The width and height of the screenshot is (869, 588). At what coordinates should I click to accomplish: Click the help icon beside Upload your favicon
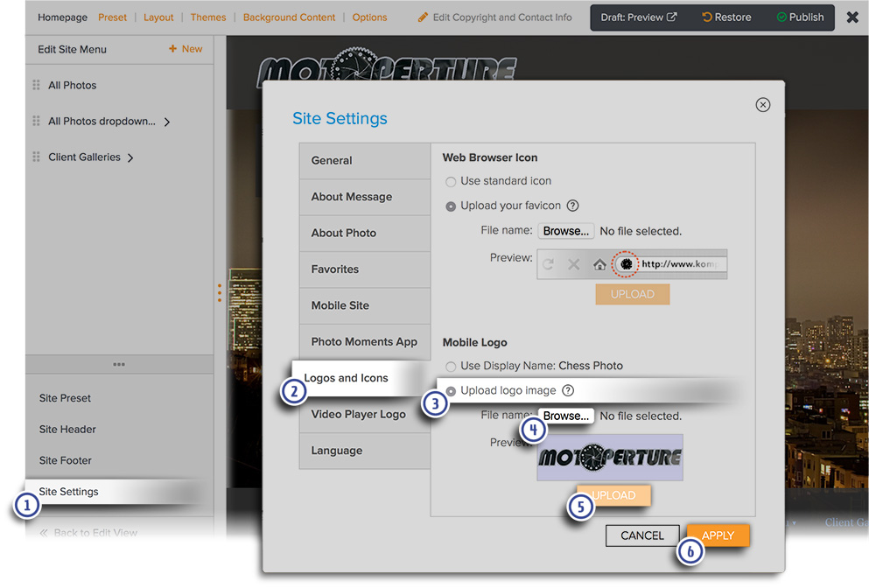(572, 206)
